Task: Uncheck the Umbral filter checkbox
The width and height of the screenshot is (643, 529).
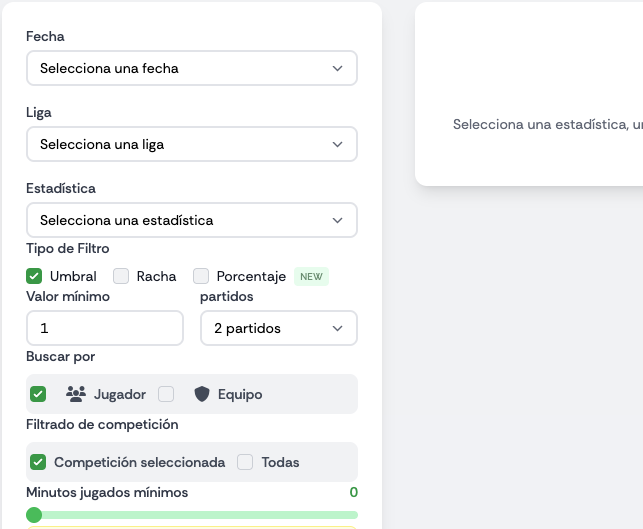Action: 34,276
